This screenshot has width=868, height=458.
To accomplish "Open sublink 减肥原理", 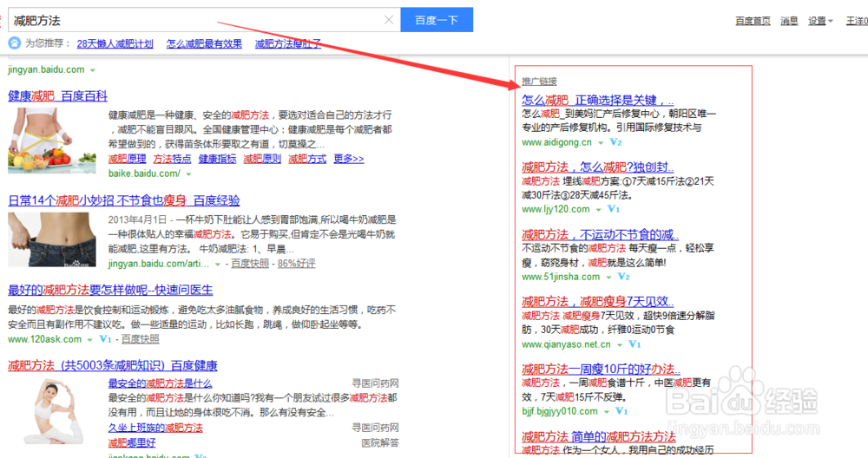I will pos(128,159).
